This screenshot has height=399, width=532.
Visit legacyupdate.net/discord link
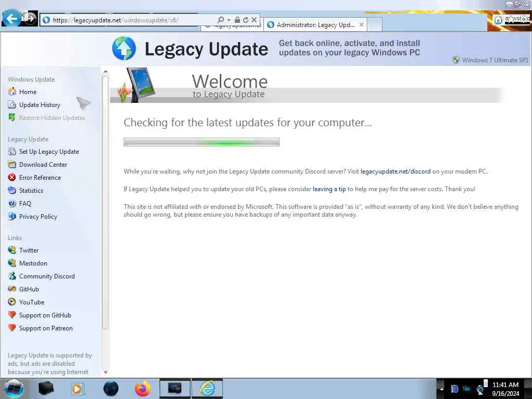(x=395, y=171)
